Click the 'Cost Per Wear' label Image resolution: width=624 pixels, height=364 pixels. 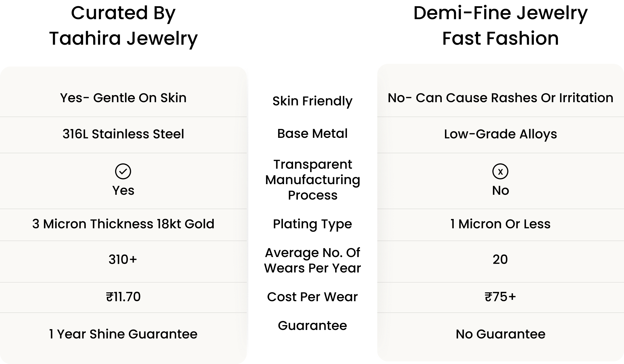[x=312, y=297]
